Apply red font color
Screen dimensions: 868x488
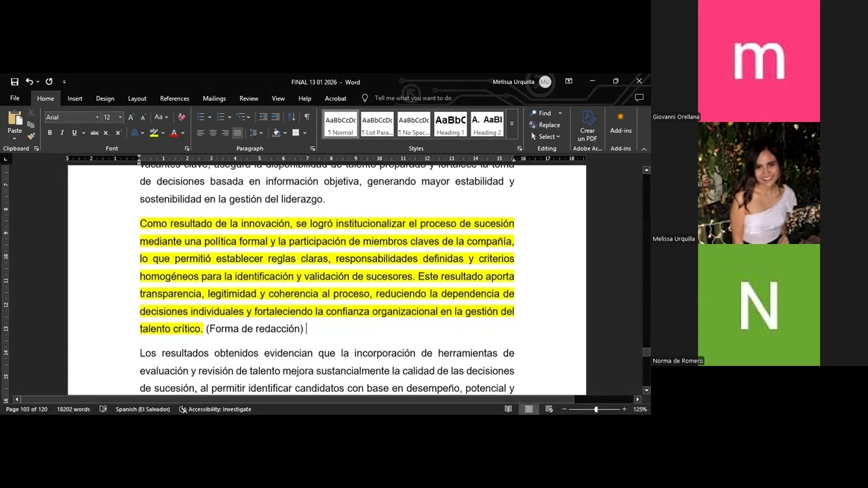pyautogui.click(x=174, y=133)
